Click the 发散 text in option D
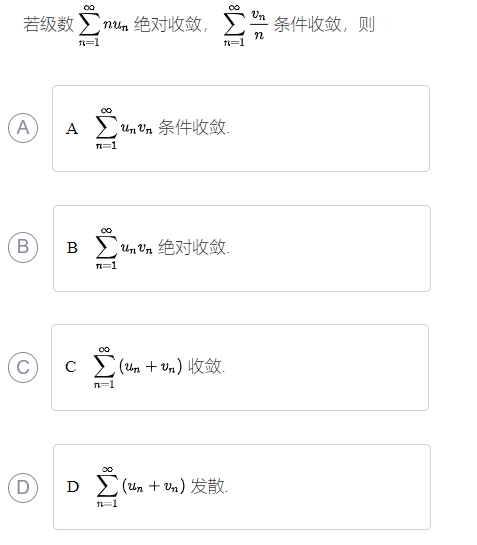Screen dimensions: 477x545 click(x=209, y=486)
